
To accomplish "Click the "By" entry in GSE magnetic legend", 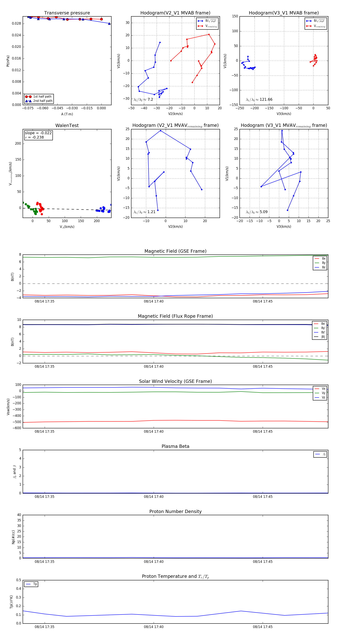I will click(320, 263).
